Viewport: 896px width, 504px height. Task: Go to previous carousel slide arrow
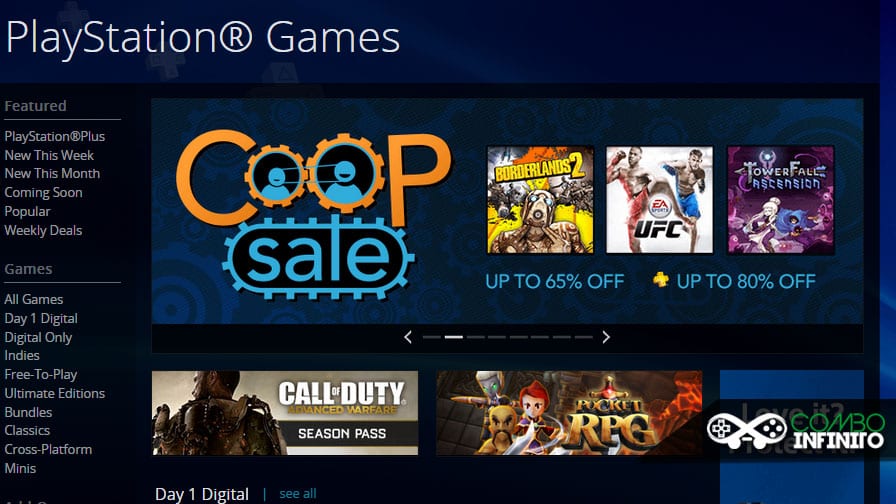click(x=408, y=337)
